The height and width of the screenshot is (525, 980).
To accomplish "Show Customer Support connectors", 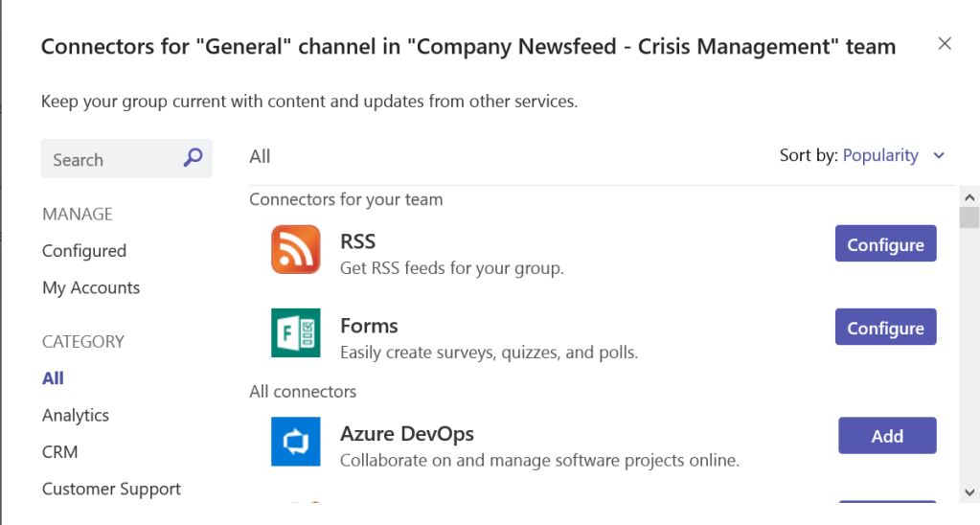I will point(111,489).
